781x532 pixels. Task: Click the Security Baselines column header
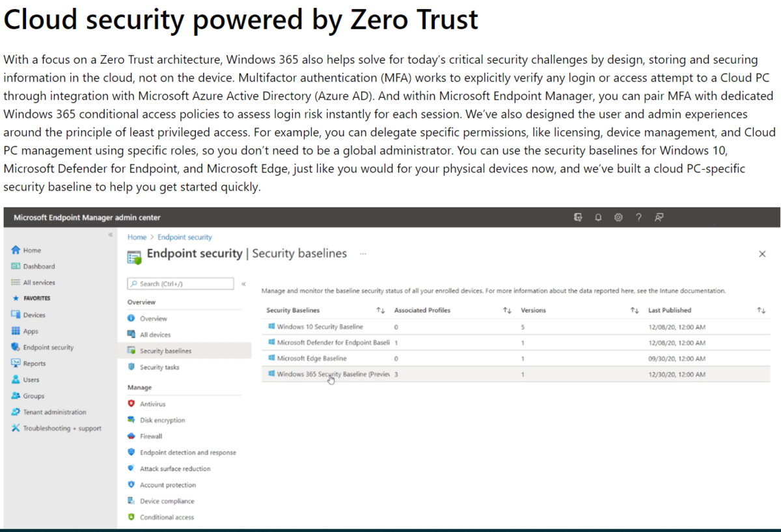click(x=293, y=310)
